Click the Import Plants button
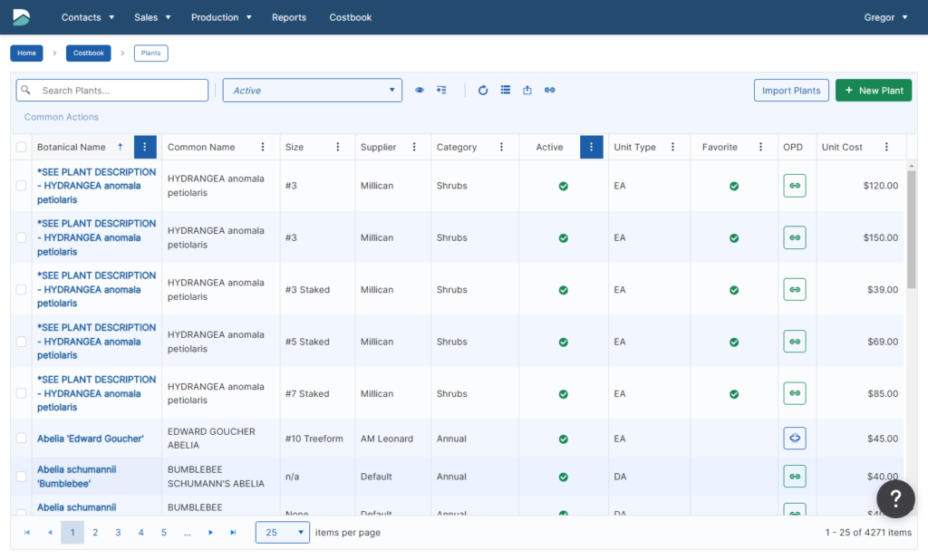Screen dimensions: 928x560 (x=790, y=90)
